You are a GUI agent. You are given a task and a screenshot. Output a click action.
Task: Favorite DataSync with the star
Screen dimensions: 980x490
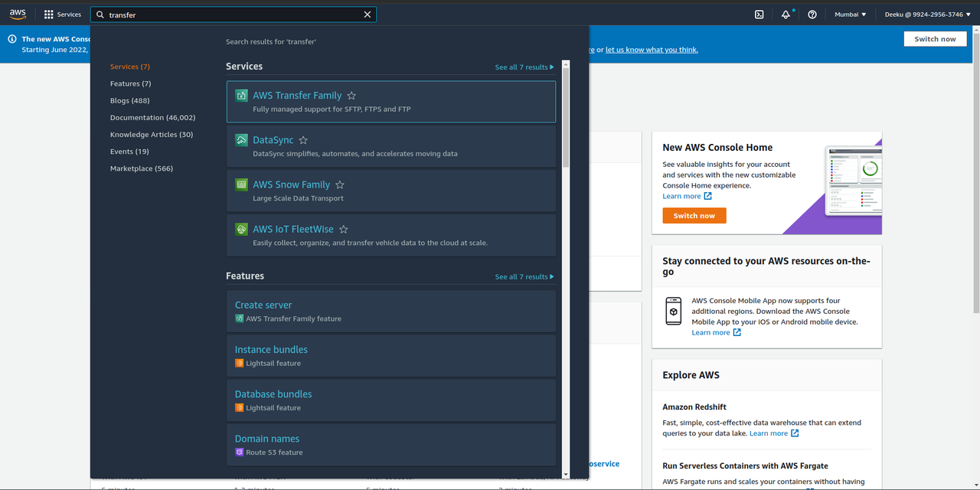[x=303, y=140]
